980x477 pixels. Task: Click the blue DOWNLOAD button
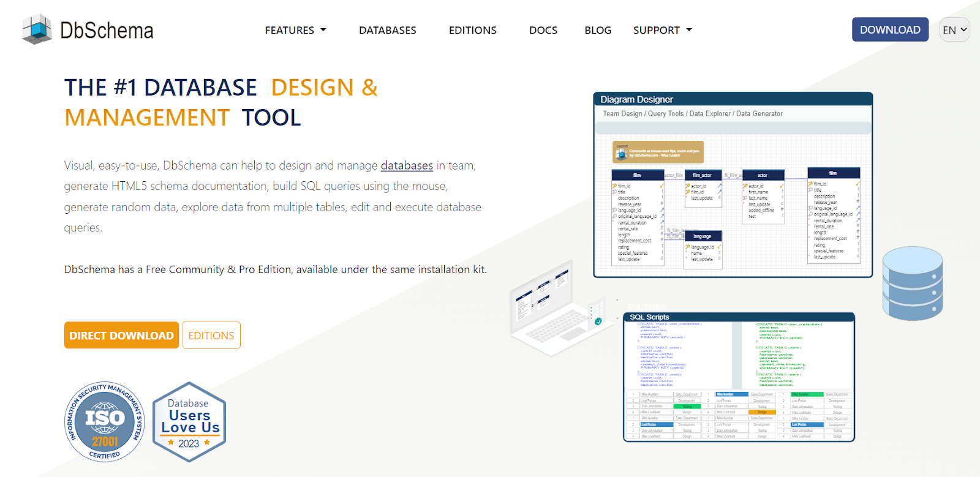[890, 29]
